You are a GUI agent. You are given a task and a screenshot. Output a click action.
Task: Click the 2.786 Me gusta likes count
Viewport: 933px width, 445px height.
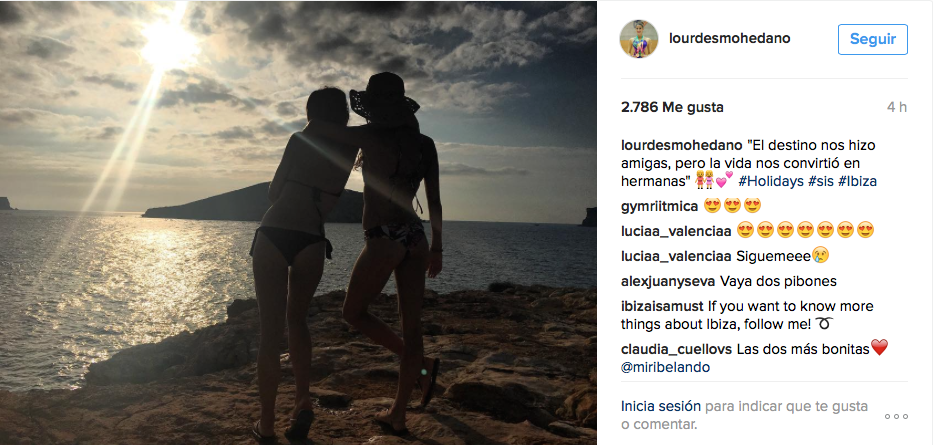tap(672, 108)
